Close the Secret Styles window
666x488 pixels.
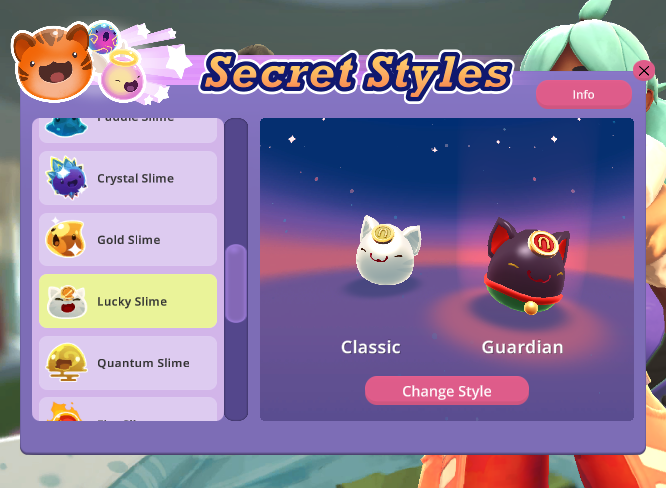pyautogui.click(x=643, y=71)
